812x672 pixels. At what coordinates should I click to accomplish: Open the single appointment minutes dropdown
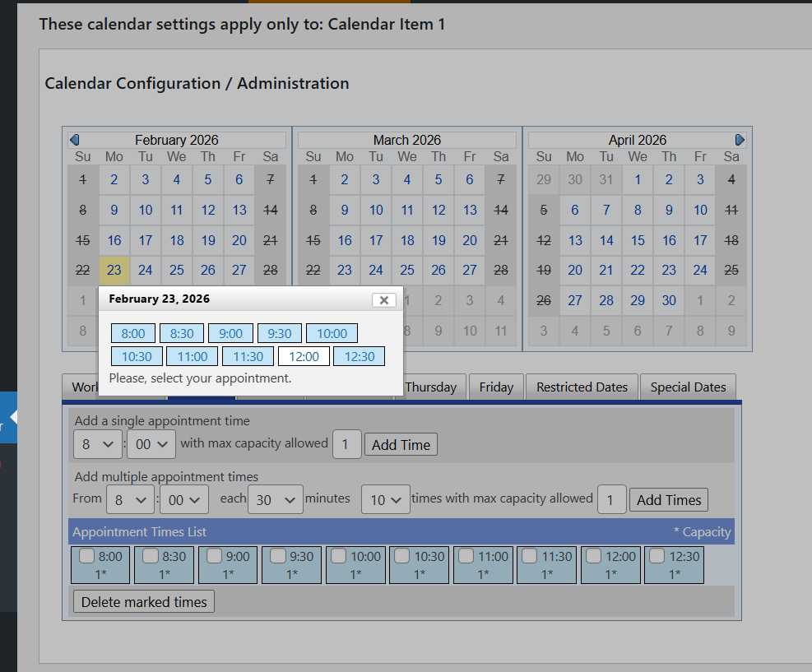[x=151, y=444]
